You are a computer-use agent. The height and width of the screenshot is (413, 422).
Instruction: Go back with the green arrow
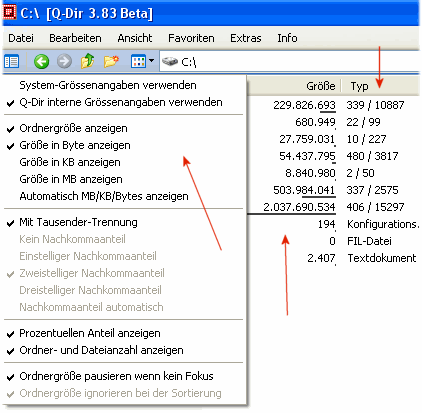[42, 61]
